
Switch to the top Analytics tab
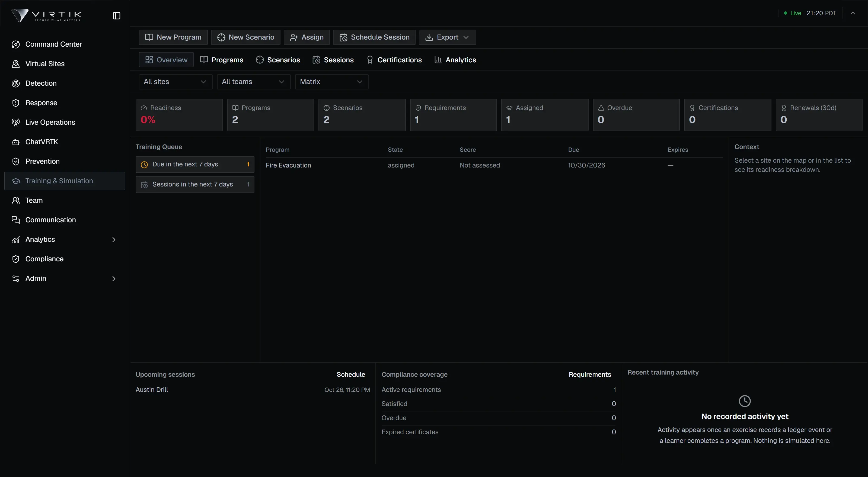click(x=455, y=60)
